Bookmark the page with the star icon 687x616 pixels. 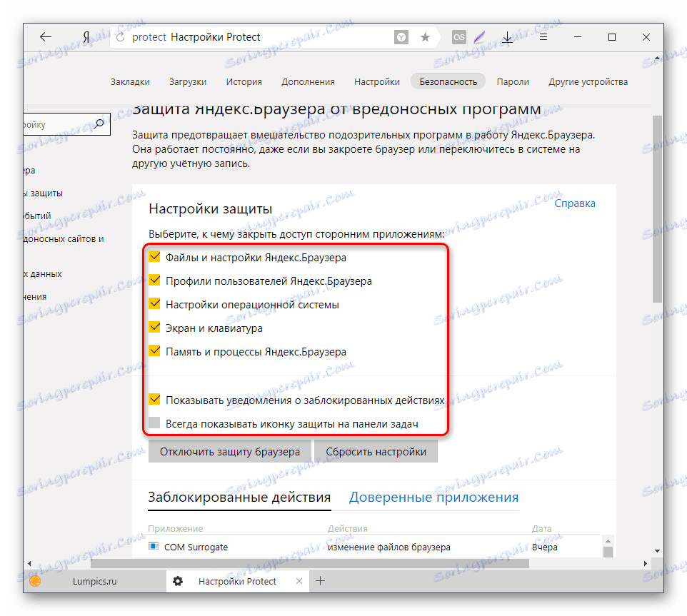(x=425, y=37)
